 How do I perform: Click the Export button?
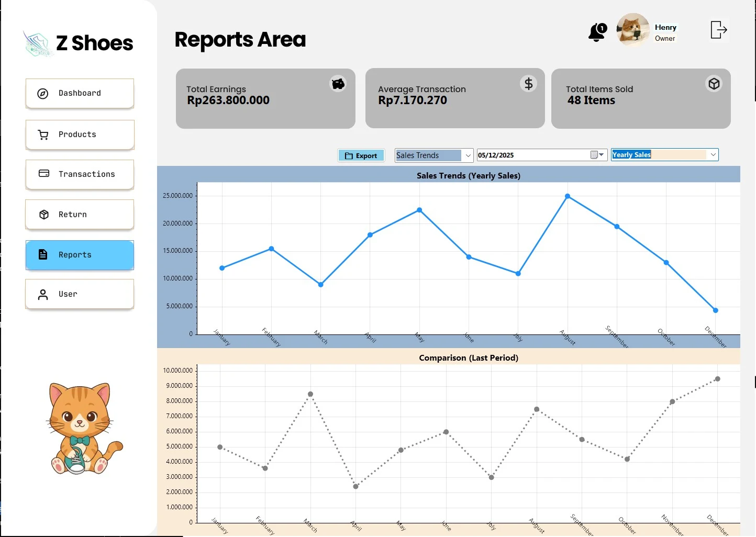click(x=361, y=155)
